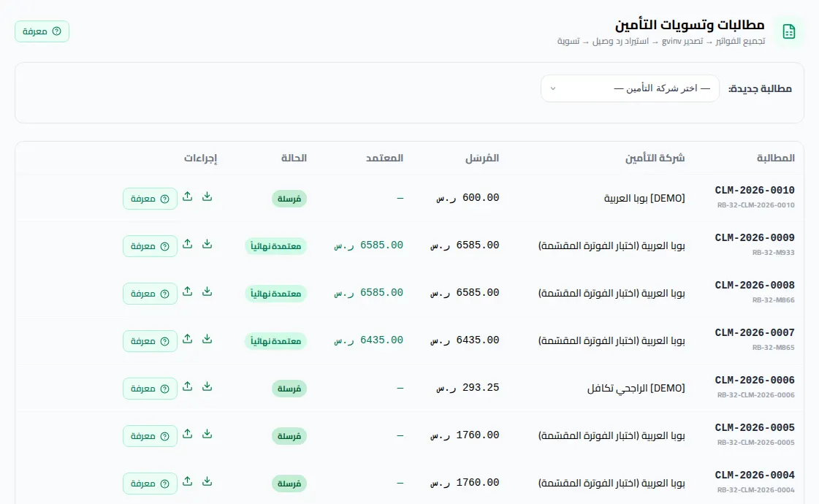This screenshot has width=819, height=504.
Task: Open the اختر شركة التأمين dropdown
Action: point(630,88)
